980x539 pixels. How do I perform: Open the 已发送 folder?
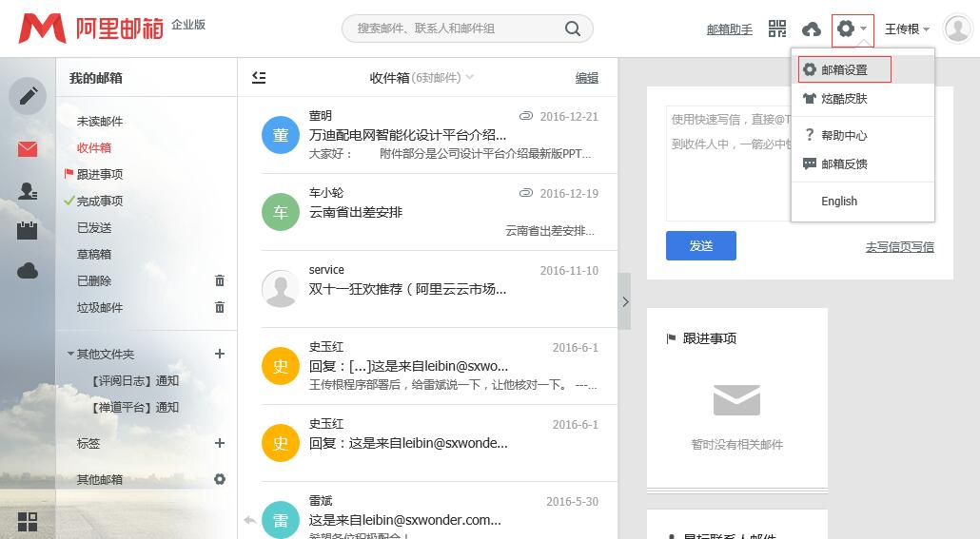click(94, 228)
